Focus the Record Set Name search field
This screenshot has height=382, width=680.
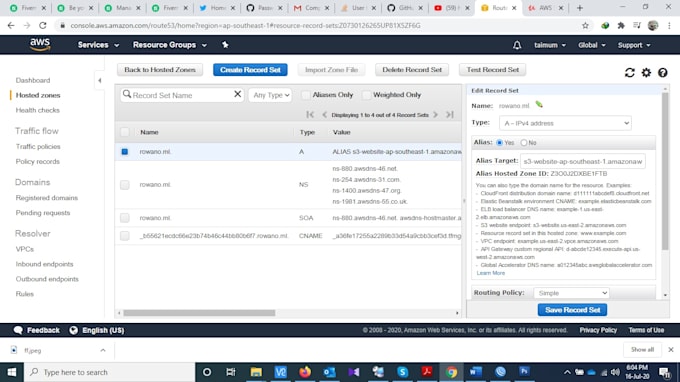tap(181, 95)
